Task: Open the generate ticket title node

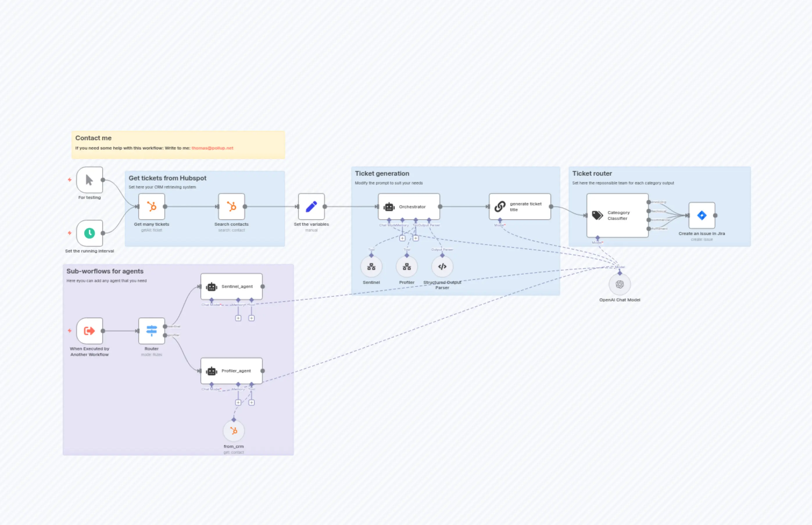Action: pyautogui.click(x=519, y=206)
